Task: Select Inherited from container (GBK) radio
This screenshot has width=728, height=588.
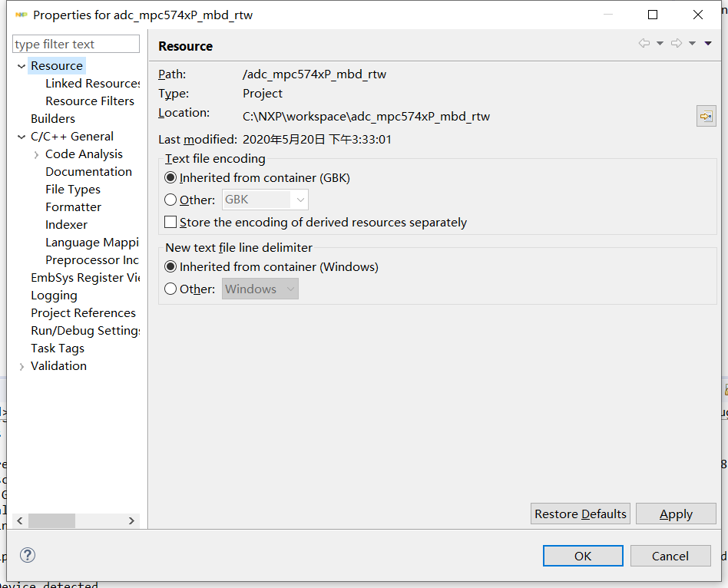Action: (x=170, y=178)
